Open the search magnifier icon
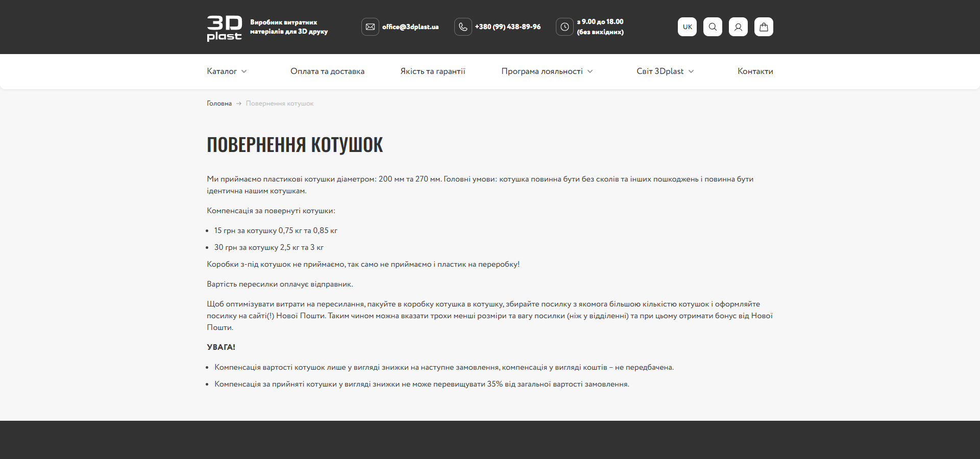Screen dimensions: 980x459 (713, 27)
